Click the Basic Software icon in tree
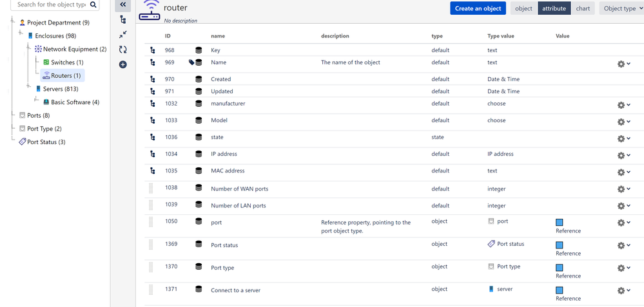The image size is (644, 307). click(46, 102)
